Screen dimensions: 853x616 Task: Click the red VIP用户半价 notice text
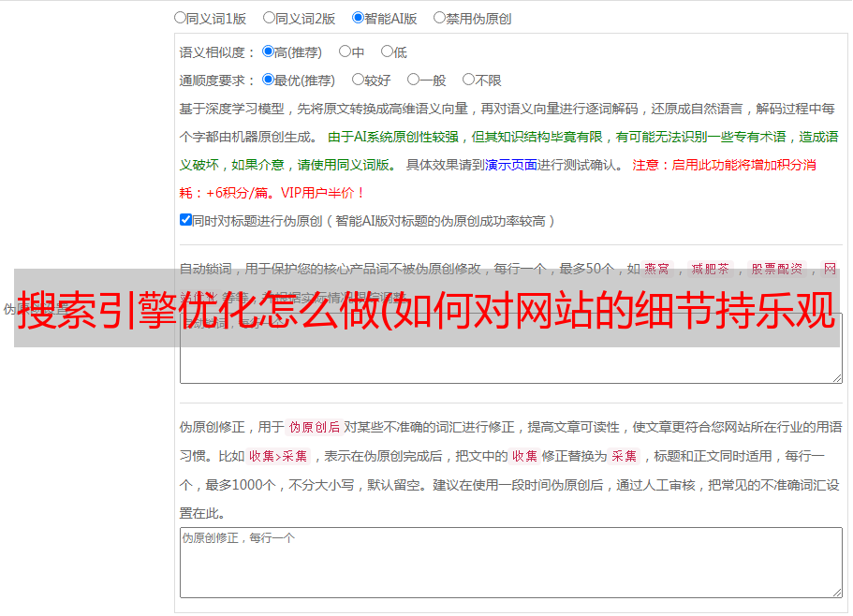click(x=323, y=193)
